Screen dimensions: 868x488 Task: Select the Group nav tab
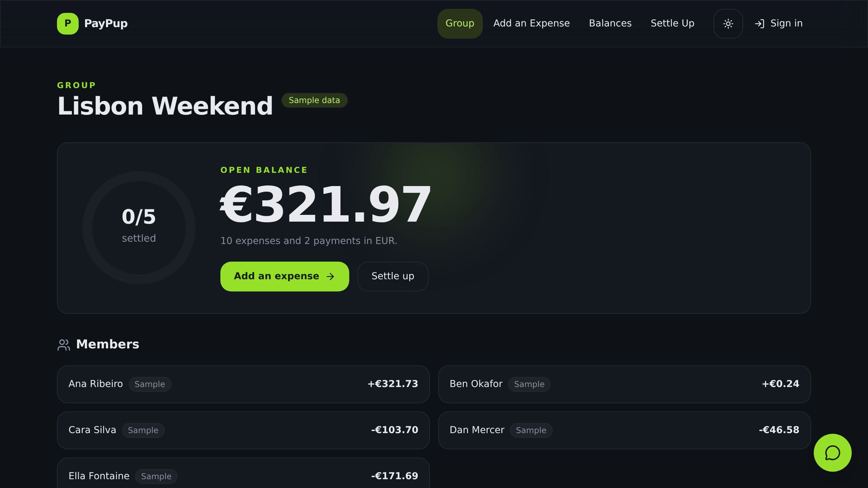(460, 23)
